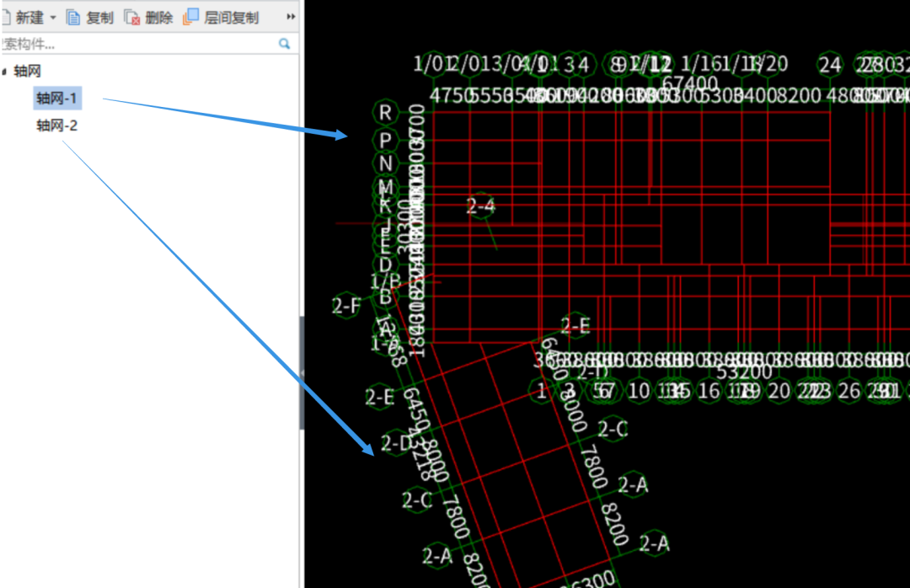
Task: Expand the toolbar overflow chevron
Action: pos(291,17)
